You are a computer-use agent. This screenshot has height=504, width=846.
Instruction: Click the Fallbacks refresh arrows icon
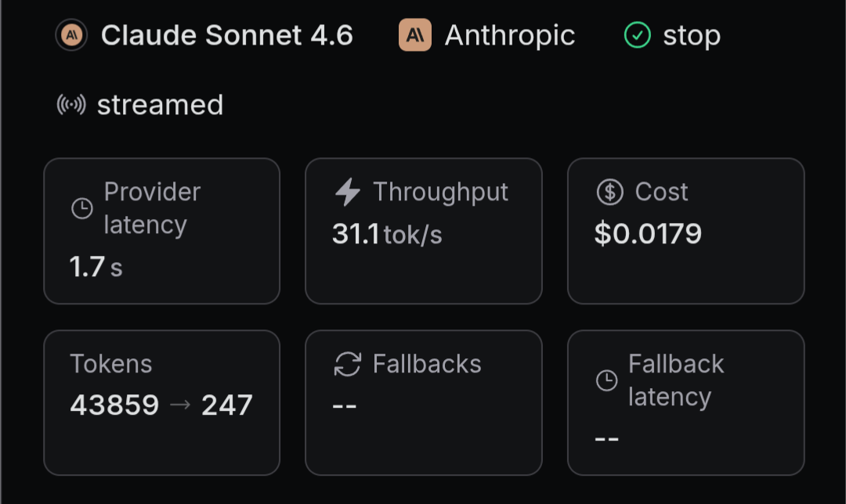(x=347, y=364)
